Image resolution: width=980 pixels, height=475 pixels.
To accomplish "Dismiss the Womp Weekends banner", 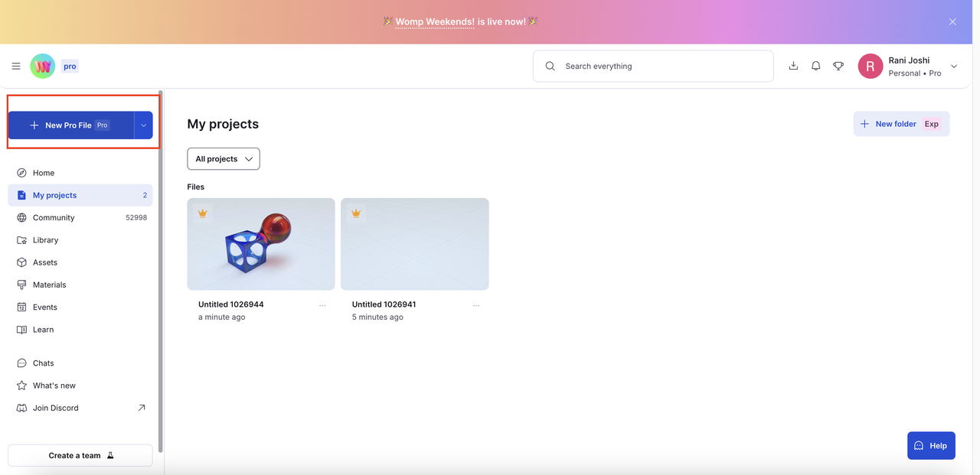I will point(952,22).
